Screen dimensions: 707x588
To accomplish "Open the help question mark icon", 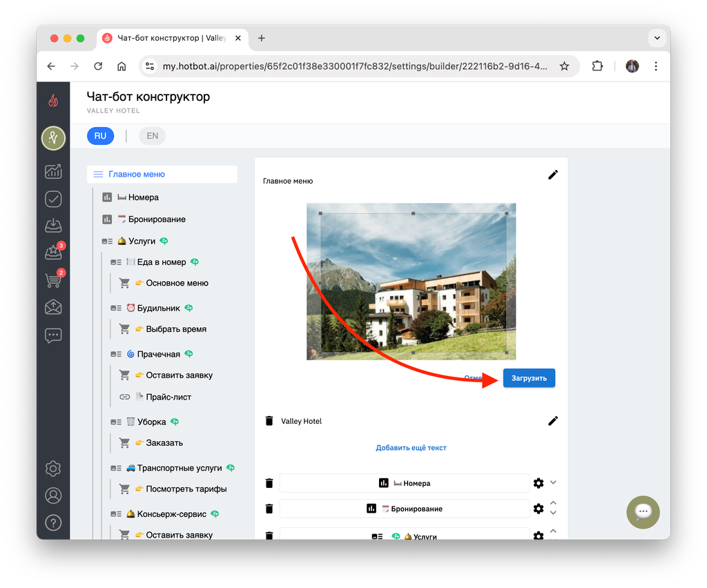I will click(53, 522).
